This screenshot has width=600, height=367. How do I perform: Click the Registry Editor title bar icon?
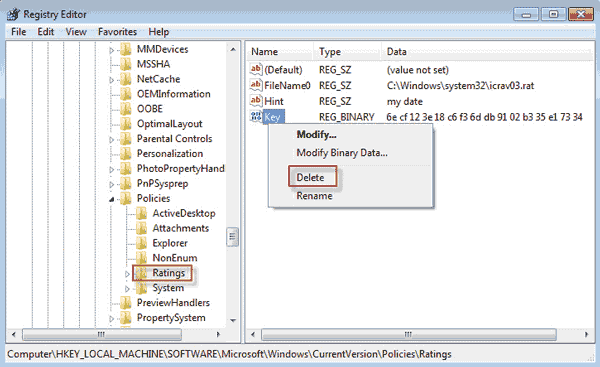tap(13, 15)
